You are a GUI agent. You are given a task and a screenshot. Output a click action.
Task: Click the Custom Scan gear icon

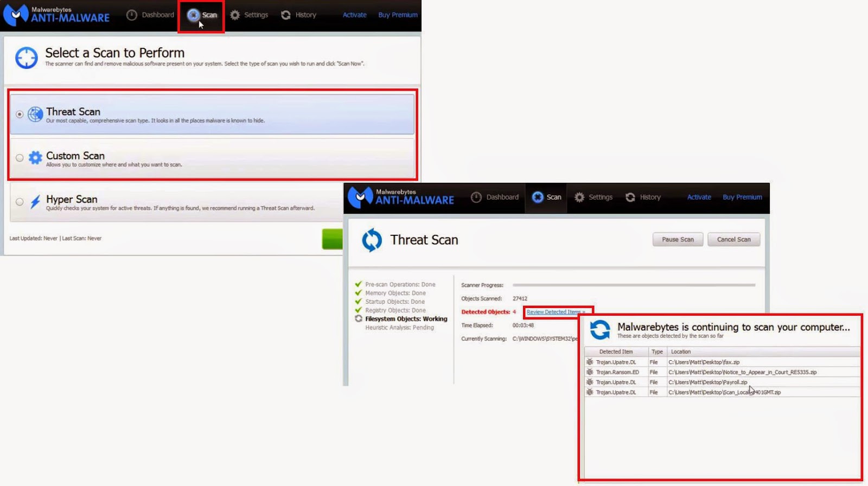pos(35,158)
